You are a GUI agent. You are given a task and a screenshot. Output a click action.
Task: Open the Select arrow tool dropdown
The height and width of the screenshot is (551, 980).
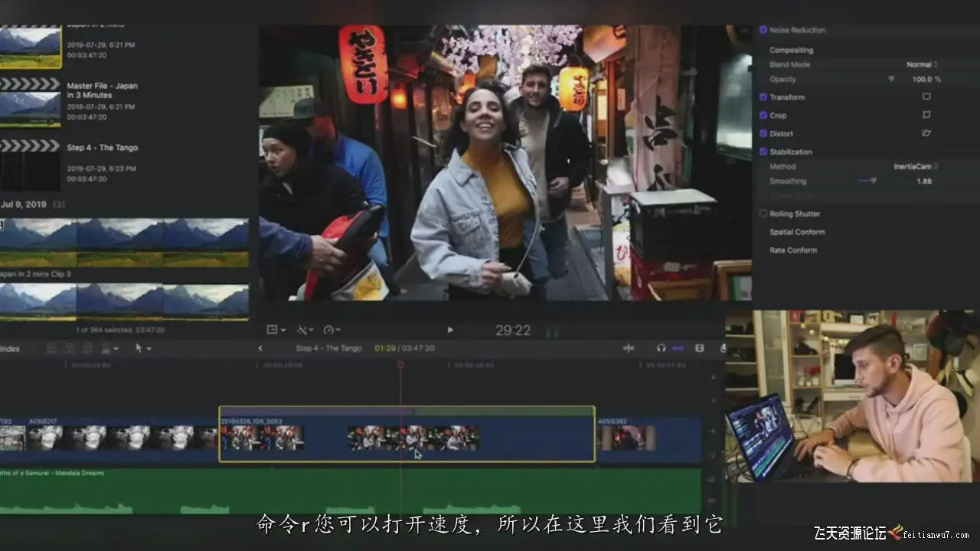[x=142, y=348]
